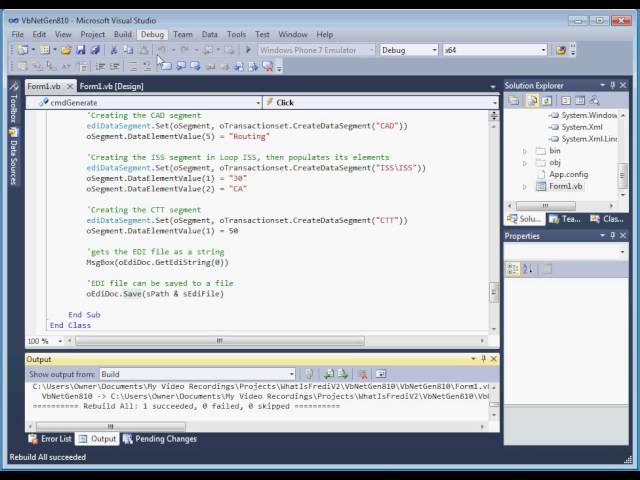Start debugging with the green play icon
The width and height of the screenshot is (640, 480).
248,50
